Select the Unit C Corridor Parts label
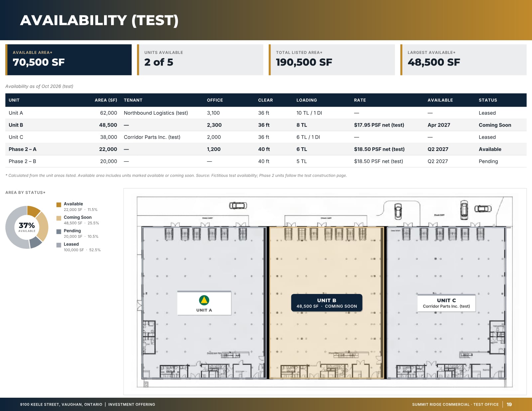The width and height of the screenshot is (532, 411). click(x=446, y=303)
